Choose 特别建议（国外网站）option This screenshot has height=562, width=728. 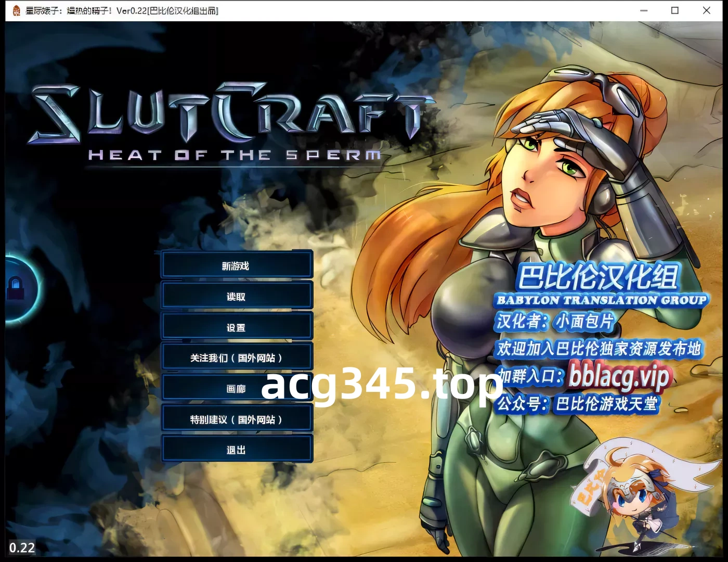237,419
